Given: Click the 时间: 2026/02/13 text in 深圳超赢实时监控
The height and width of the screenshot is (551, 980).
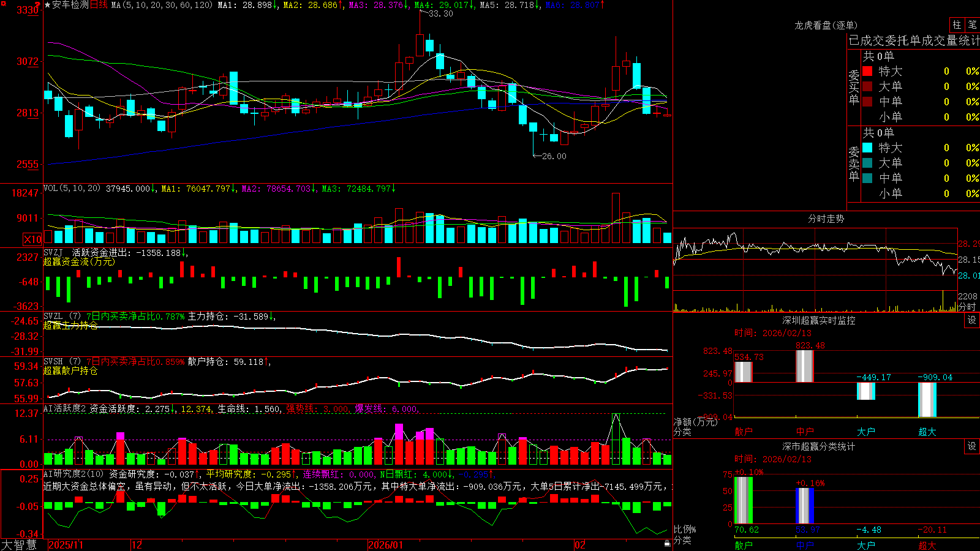Looking at the screenshot, I should click(x=773, y=333).
